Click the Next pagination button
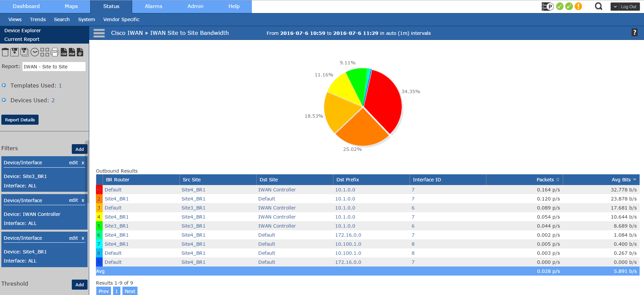 coord(130,291)
